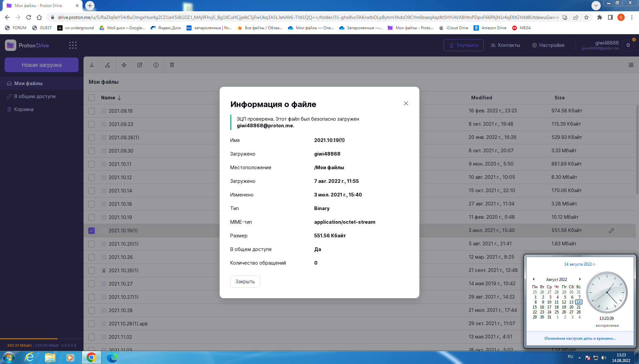The image size is (639, 364).
Task: Show hidden tray icons arrow
Action: [x=579, y=358]
